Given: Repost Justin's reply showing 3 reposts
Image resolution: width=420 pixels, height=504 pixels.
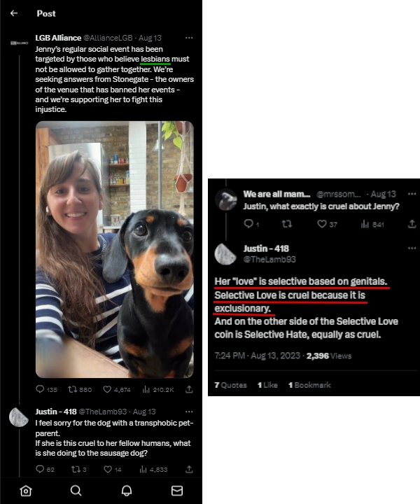Looking at the screenshot, I should click(x=78, y=469).
